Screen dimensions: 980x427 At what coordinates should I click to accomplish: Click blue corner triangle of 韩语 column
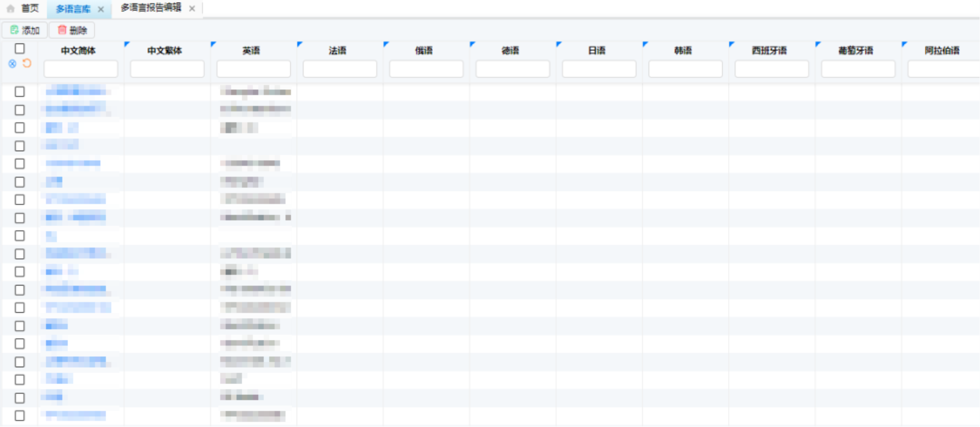click(645, 44)
